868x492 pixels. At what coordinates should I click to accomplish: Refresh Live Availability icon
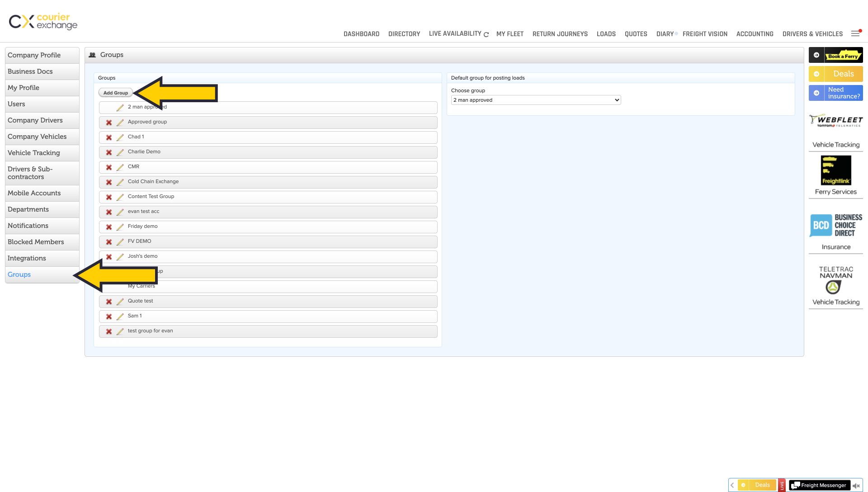(x=486, y=34)
